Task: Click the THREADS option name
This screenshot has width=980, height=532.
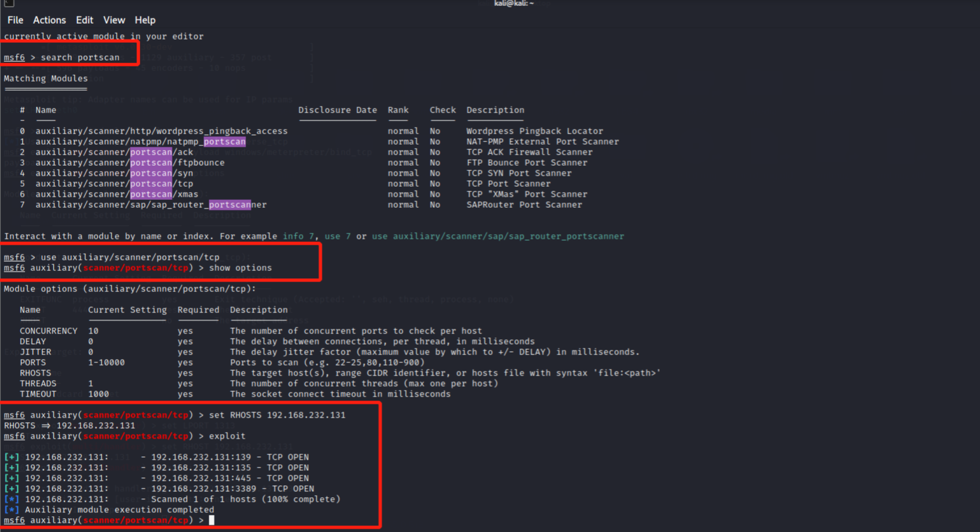Action: click(38, 383)
